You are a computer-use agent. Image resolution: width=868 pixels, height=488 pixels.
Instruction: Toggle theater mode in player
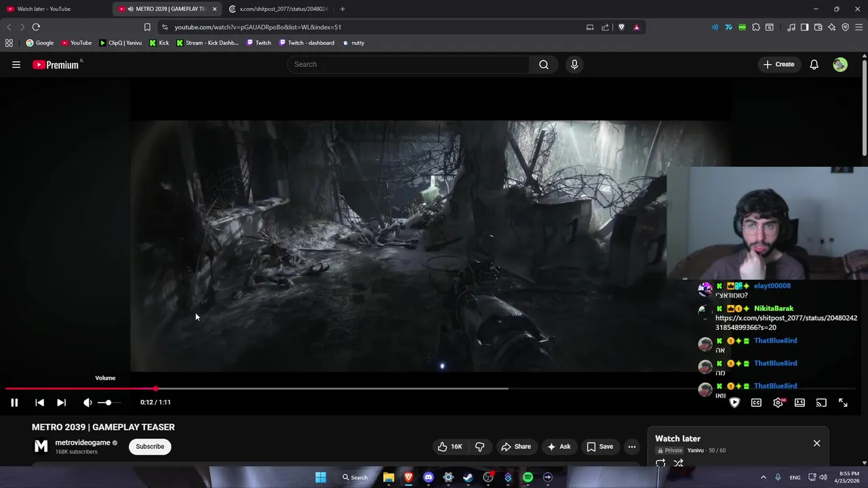click(800, 403)
